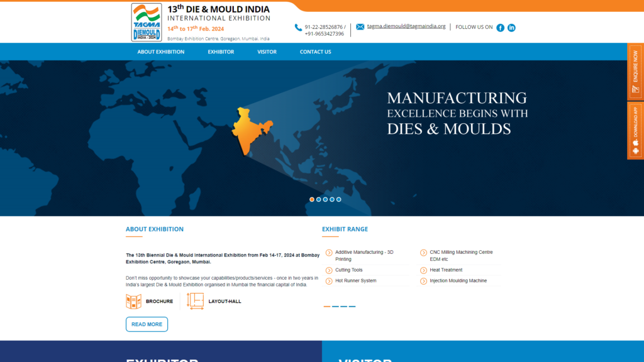Open the Brochure link text
644x362 pixels.
click(159, 301)
